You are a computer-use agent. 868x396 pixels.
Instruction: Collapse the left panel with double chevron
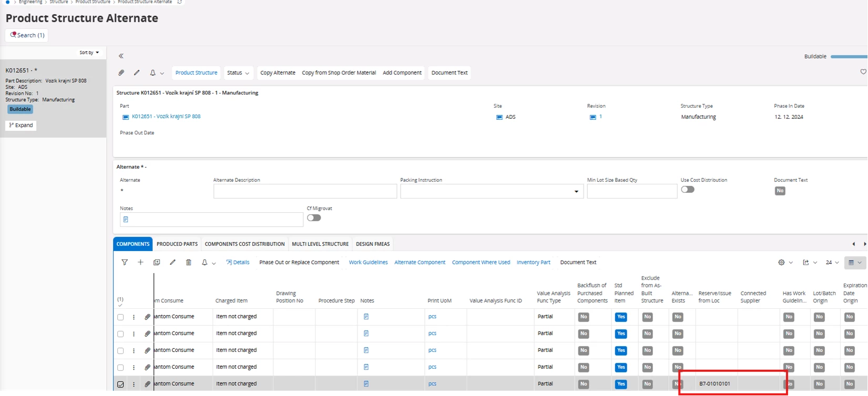coord(121,56)
